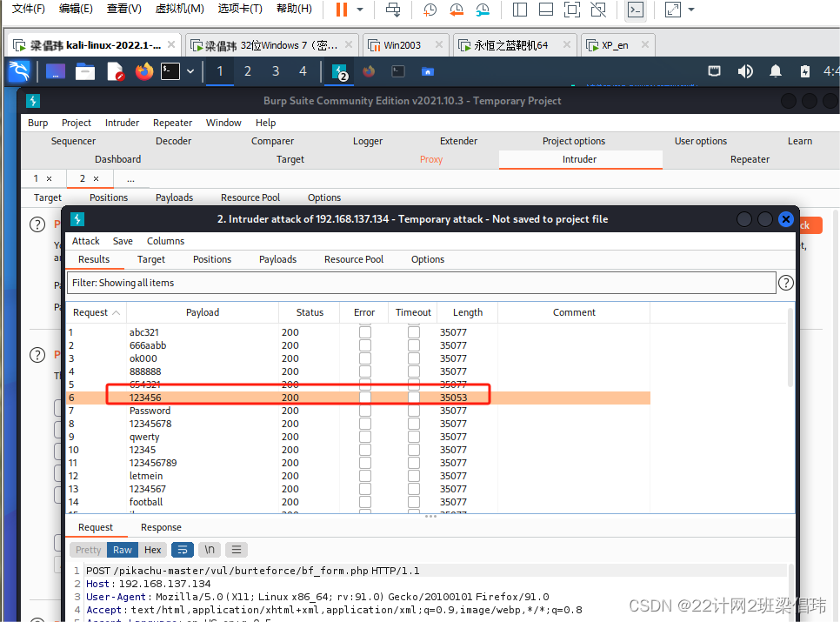Screen dimensions: 840x622
Task: Tick the Error checkbox for payload football
Action: pos(365,502)
